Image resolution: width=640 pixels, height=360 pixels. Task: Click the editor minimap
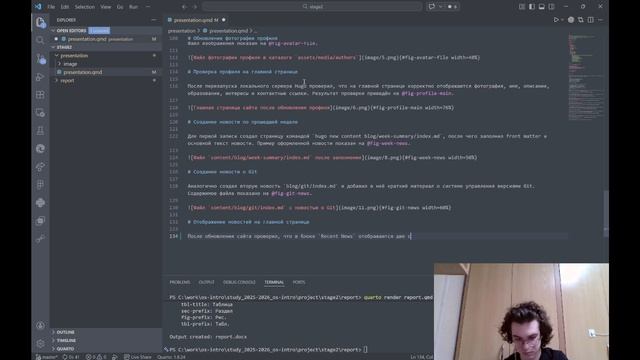[x=586, y=78]
